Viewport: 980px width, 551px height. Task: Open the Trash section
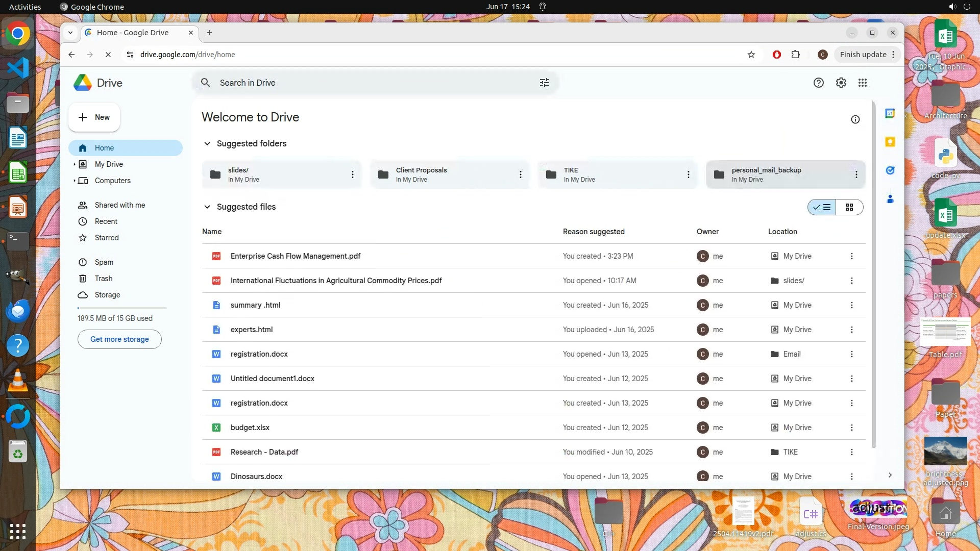click(x=104, y=279)
